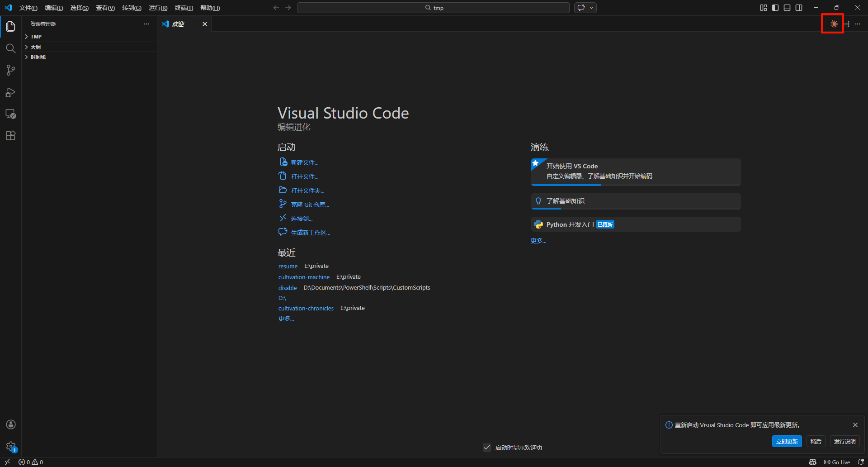The image size is (868, 467).
Task: Click errors and warnings indicator in status bar
Action: coord(31,462)
